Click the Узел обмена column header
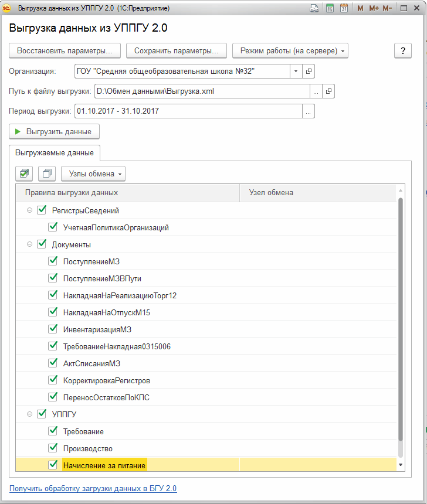This screenshot has height=504, width=427. click(318, 193)
